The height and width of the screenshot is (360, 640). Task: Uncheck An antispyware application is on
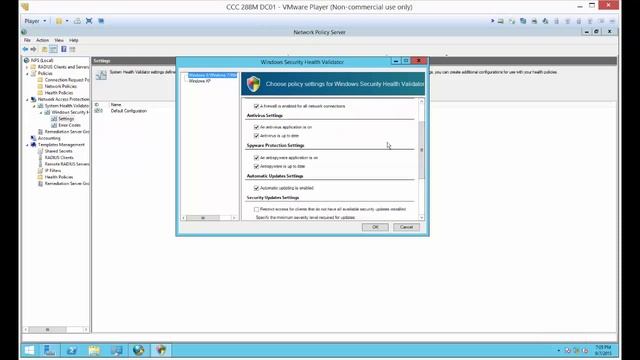coord(256,158)
